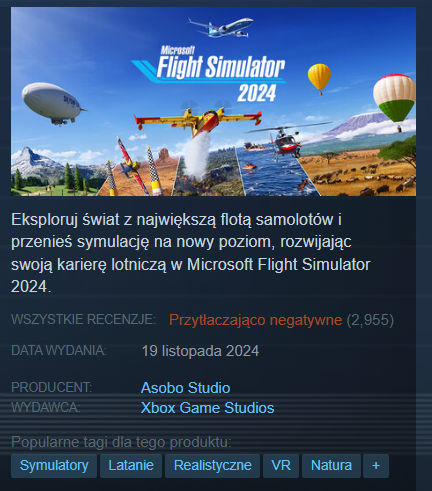This screenshot has height=491, width=432.
Task: Click the red-white-green striped hot air balloon
Action: tap(394, 100)
